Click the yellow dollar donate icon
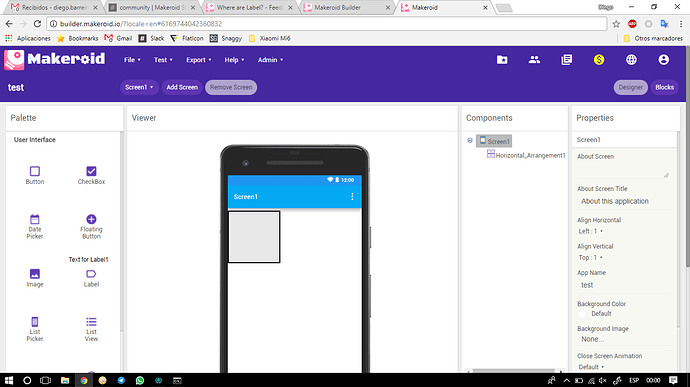This screenshot has width=690, height=387. coord(599,59)
